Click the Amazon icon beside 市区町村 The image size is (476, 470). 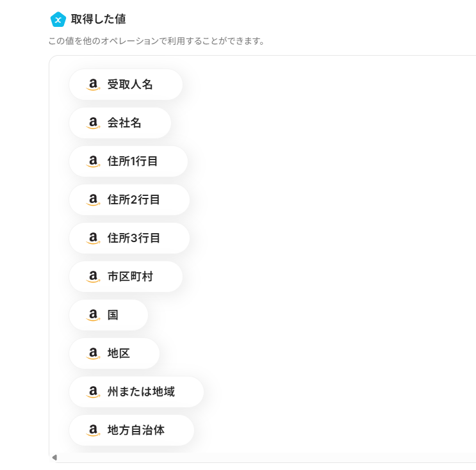pyautogui.click(x=93, y=277)
